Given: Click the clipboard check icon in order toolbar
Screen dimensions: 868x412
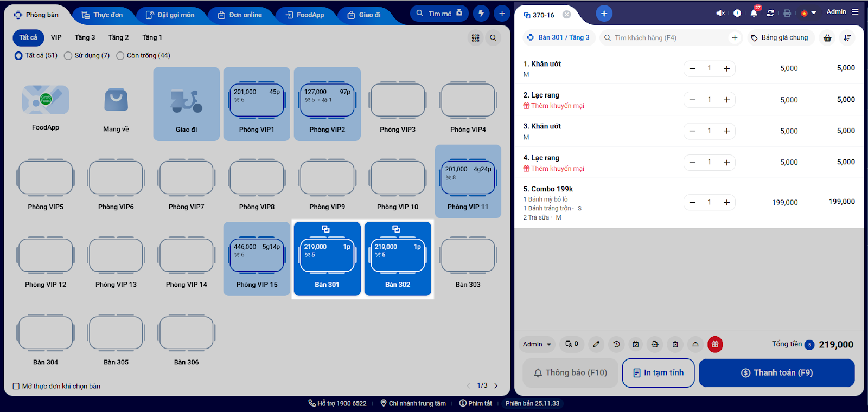Looking at the screenshot, I should [675, 344].
